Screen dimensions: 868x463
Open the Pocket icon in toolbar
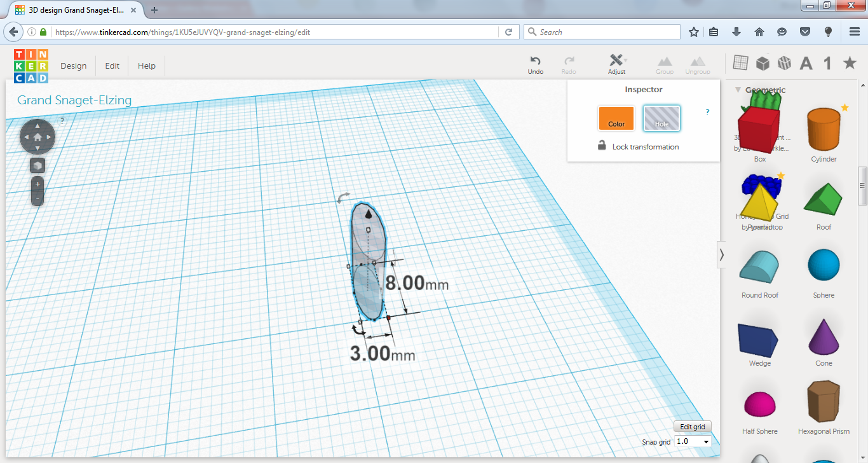click(804, 32)
